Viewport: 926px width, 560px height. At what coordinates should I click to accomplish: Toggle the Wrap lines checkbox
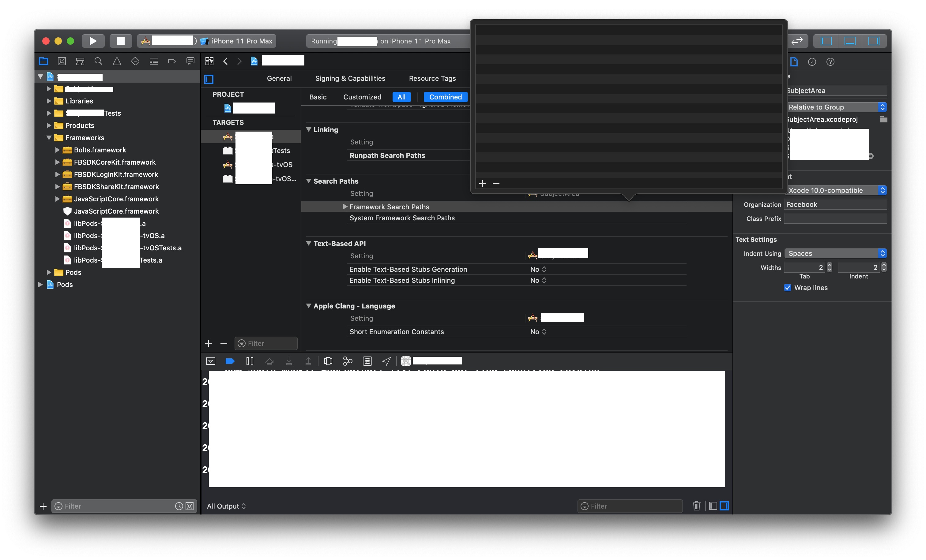[x=788, y=288]
